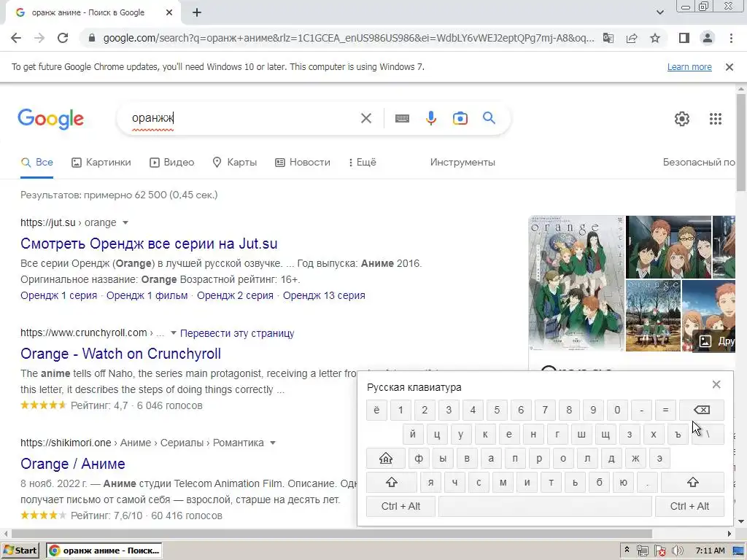Start voice search with the microphone icon
This screenshot has width=747, height=560.
pyautogui.click(x=430, y=118)
